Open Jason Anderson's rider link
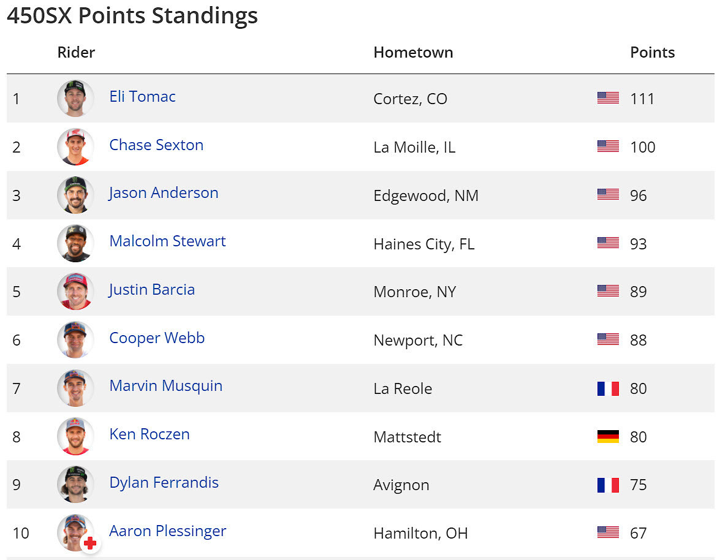 click(164, 193)
